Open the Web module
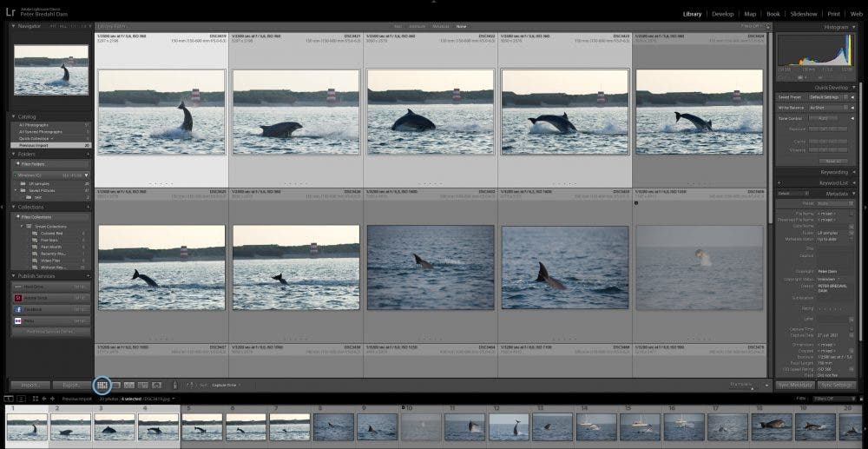 tap(857, 14)
